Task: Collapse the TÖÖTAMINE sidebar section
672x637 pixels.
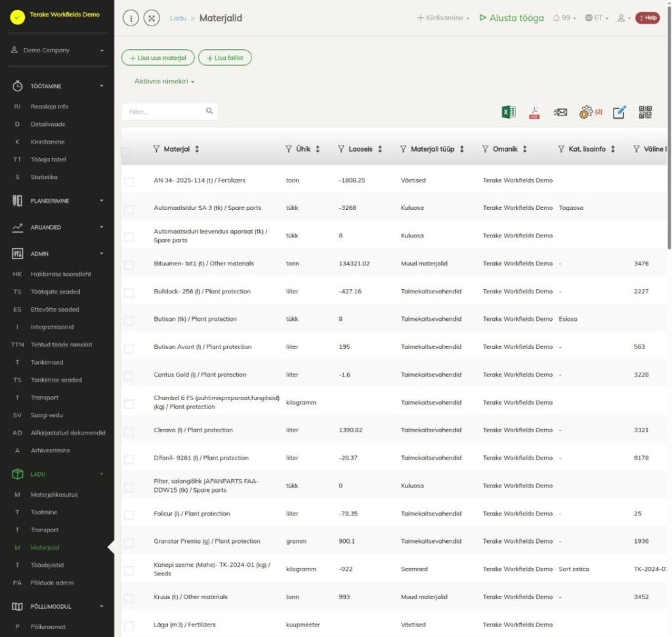Action: click(58, 86)
